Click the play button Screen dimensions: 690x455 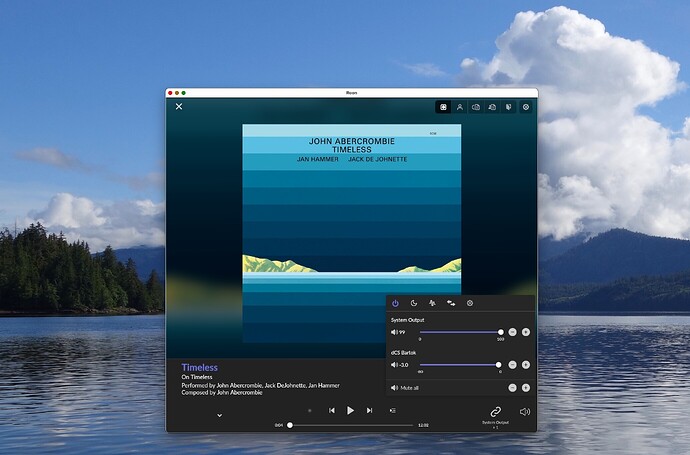tap(350, 411)
